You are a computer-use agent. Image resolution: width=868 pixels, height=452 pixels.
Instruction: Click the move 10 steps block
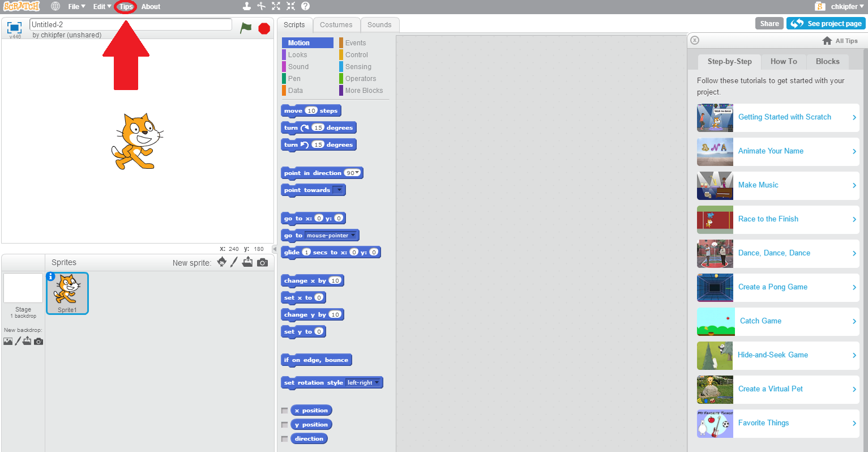coord(311,111)
